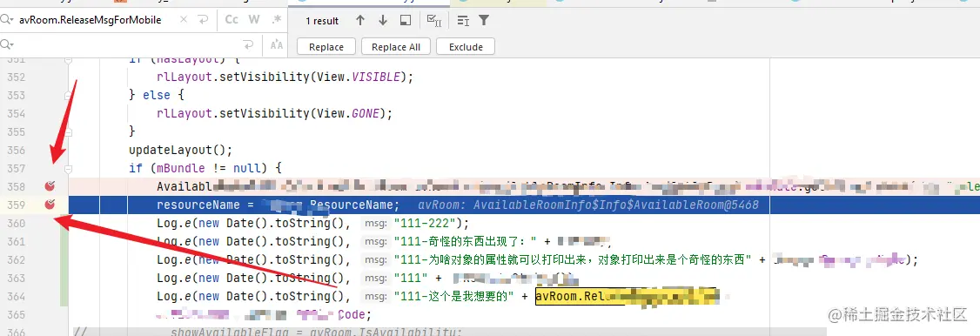Collapse code block at line 357
The height and width of the screenshot is (336, 980).
tap(68, 168)
